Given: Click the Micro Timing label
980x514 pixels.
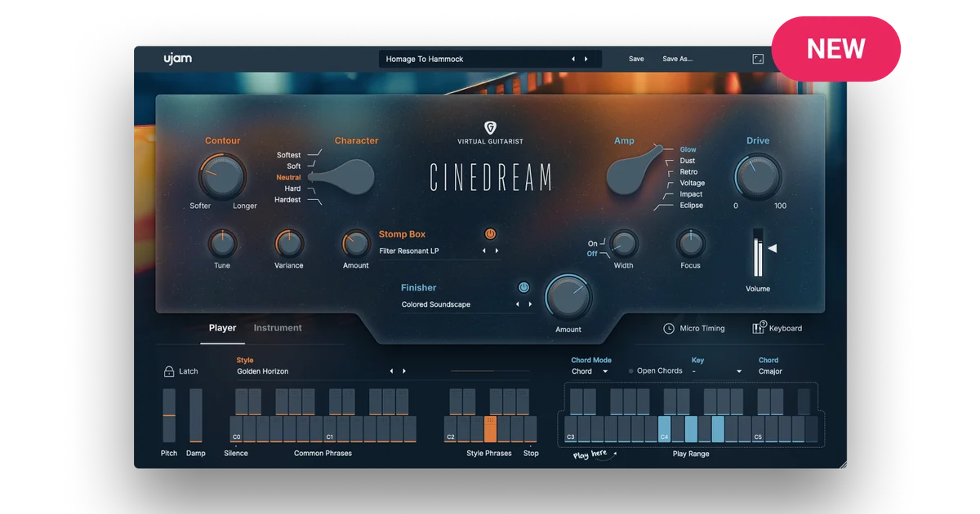Looking at the screenshot, I should 702,328.
